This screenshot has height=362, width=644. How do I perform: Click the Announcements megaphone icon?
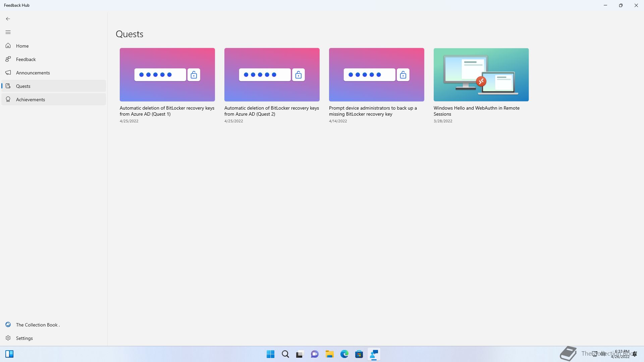point(8,72)
